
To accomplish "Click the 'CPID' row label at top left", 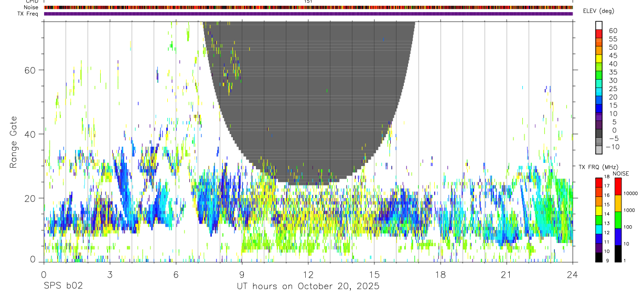I will coord(32,2).
